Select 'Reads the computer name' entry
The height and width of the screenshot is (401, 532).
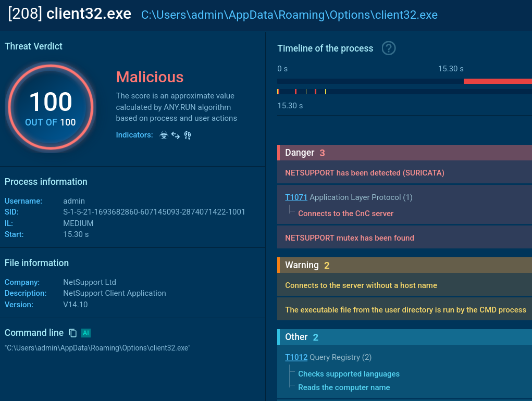pyautogui.click(x=344, y=387)
